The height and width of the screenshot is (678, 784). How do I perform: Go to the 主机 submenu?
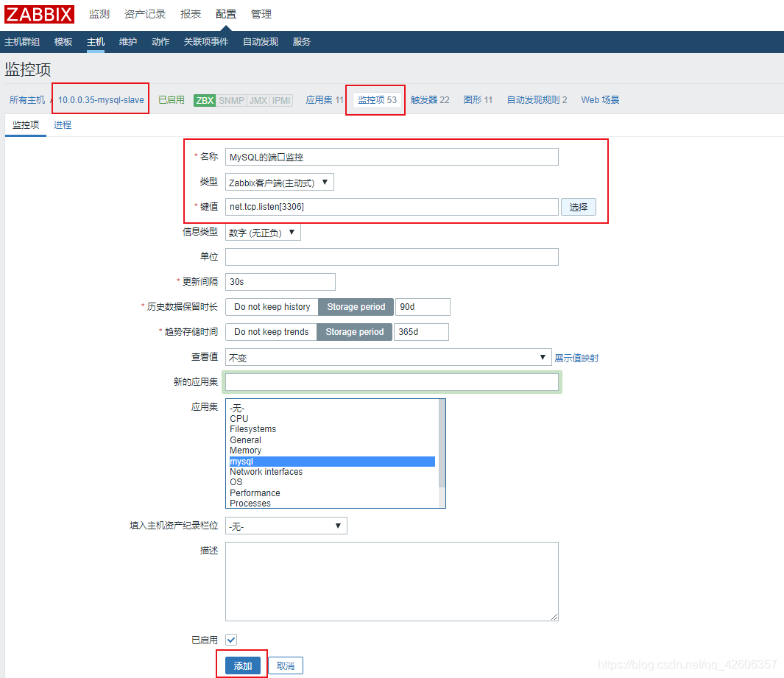96,42
